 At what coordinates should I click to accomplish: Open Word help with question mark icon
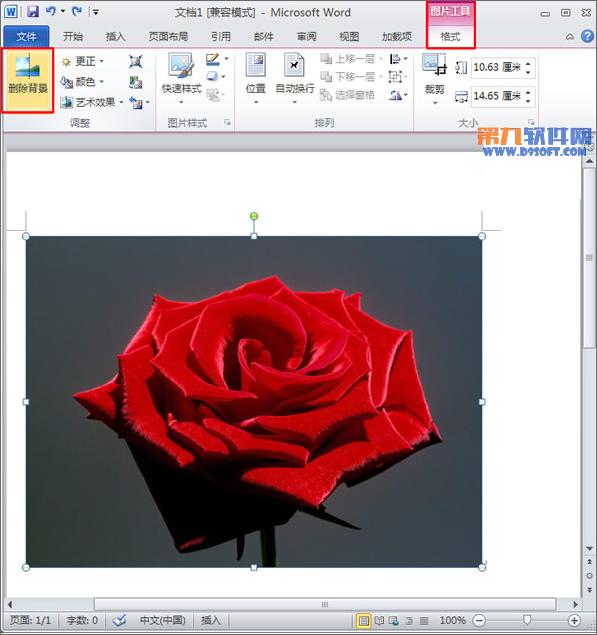pos(587,36)
